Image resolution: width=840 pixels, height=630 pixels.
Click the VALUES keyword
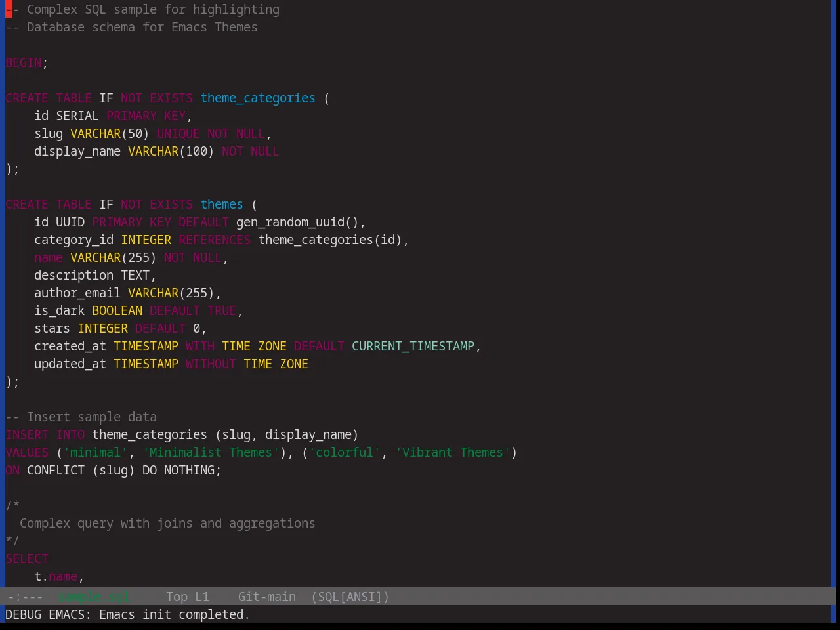click(x=27, y=453)
